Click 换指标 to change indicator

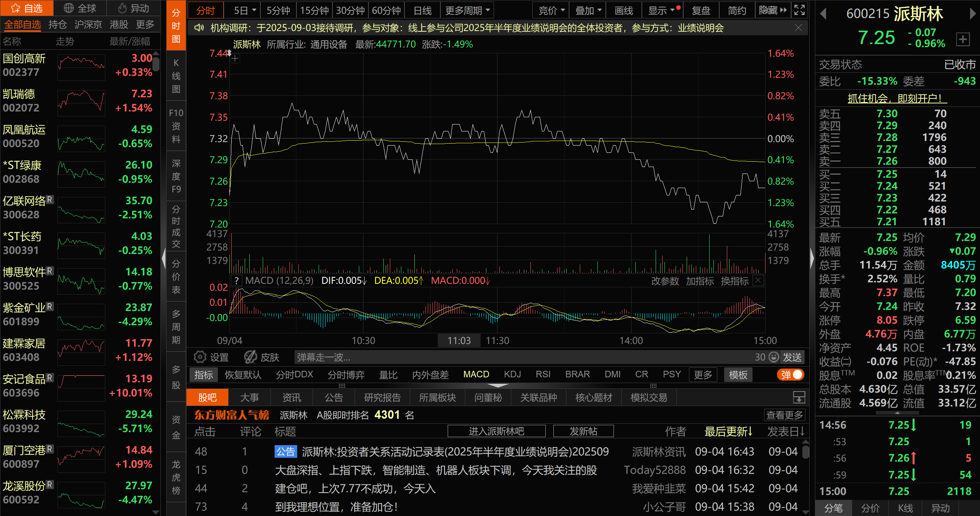[735, 281]
